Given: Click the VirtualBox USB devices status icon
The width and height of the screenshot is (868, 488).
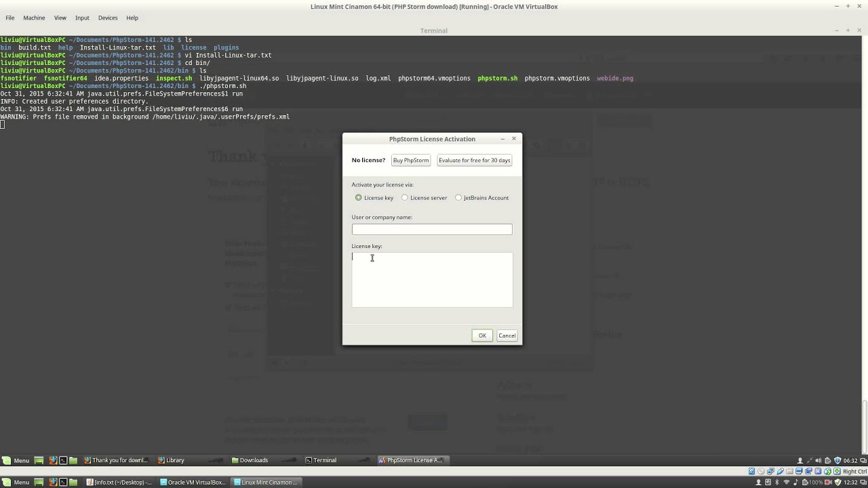Looking at the screenshot, I should tap(781, 471).
